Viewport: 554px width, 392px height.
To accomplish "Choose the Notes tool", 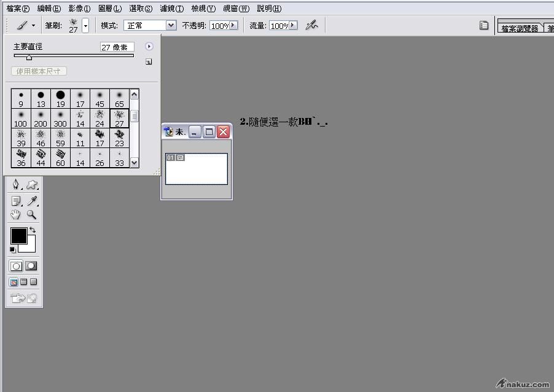I will click(16, 200).
